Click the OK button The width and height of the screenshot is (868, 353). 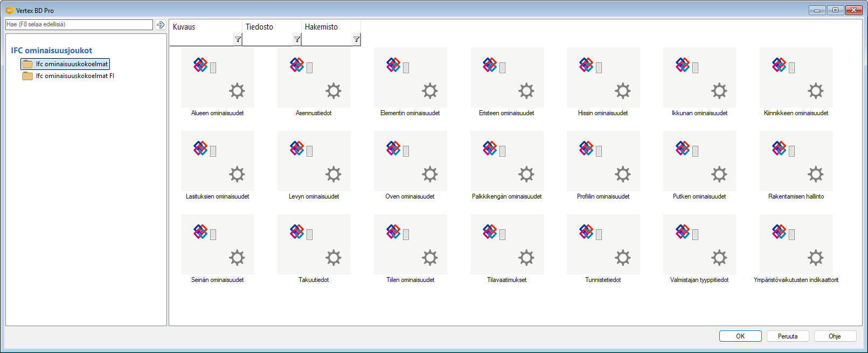coord(740,336)
